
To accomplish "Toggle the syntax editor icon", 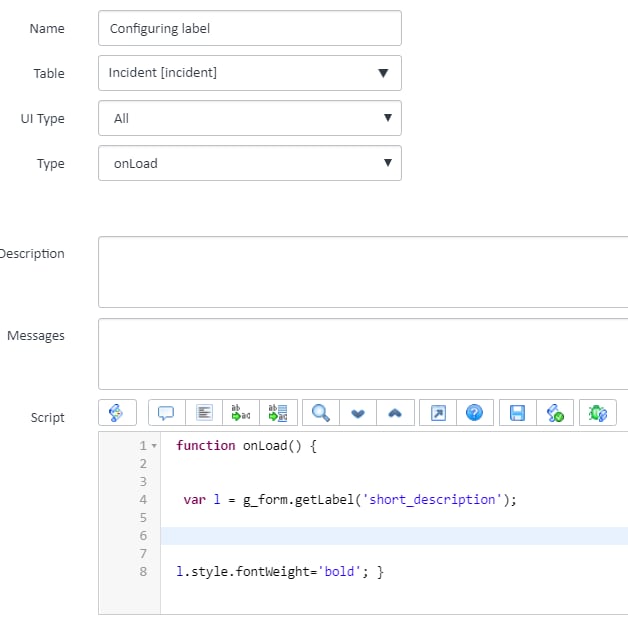I will pyautogui.click(x=117, y=412).
